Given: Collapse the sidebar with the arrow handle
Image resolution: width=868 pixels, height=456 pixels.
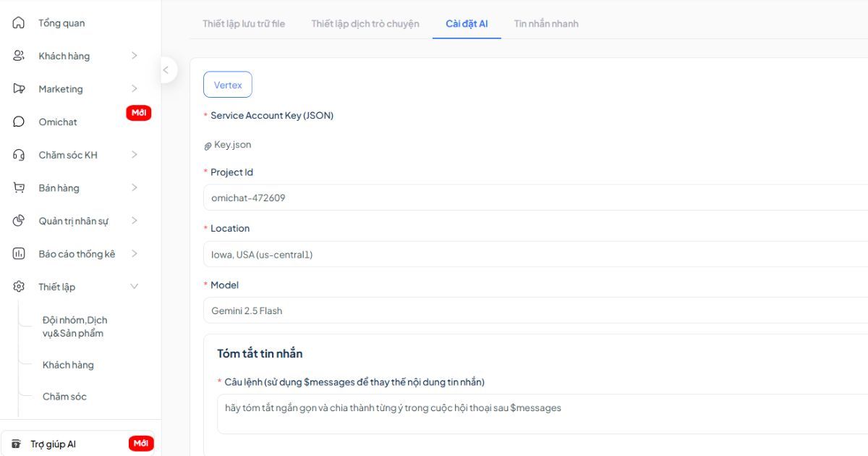Looking at the screenshot, I should tap(166, 70).
